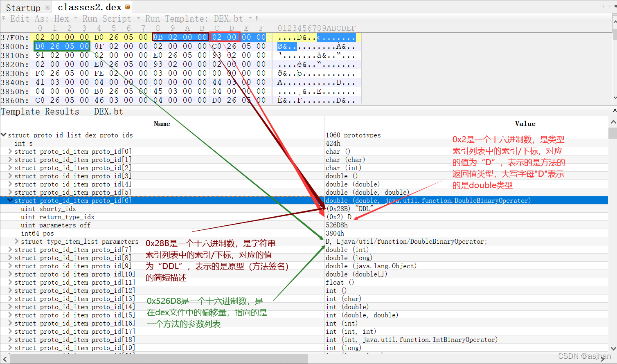Select the int64 pos row

point(304,233)
